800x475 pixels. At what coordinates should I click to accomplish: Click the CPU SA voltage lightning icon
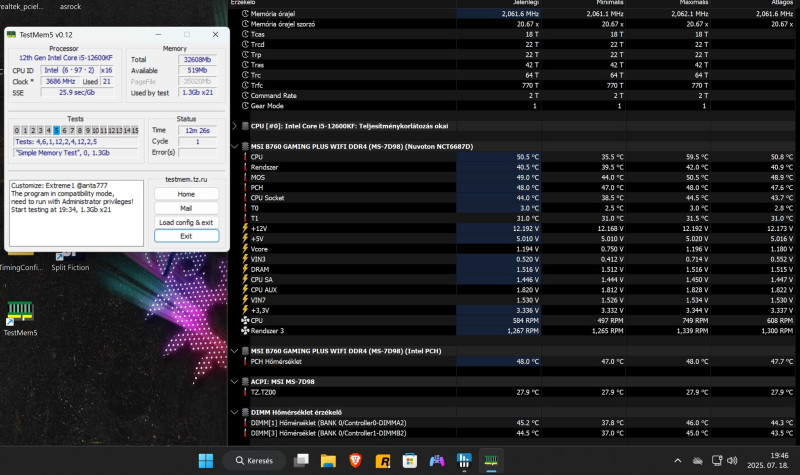245,279
